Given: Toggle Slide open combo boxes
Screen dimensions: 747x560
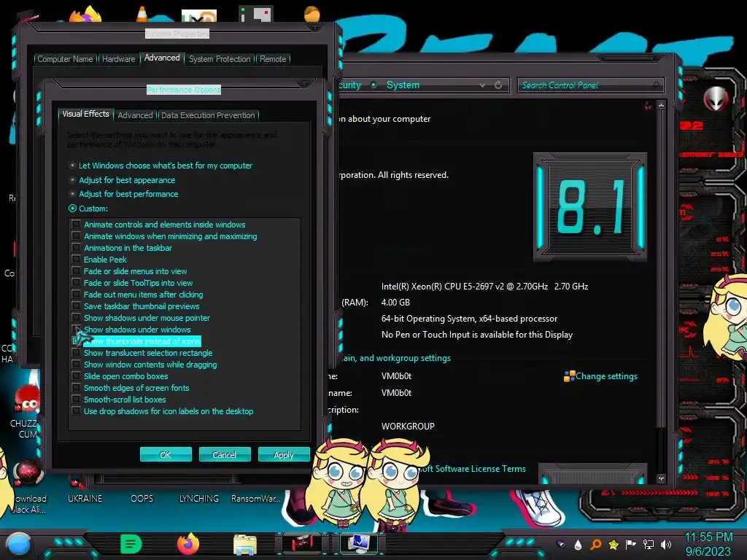Looking at the screenshot, I should click(76, 376).
